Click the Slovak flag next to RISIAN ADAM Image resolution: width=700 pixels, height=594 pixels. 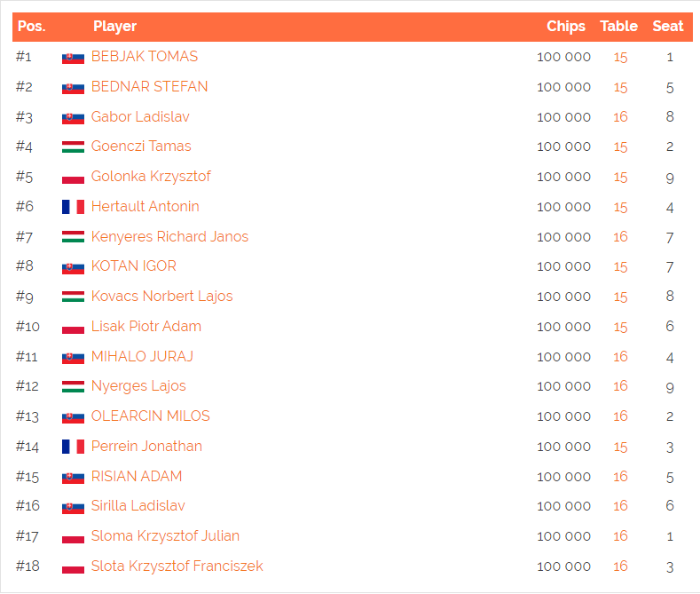point(74,478)
